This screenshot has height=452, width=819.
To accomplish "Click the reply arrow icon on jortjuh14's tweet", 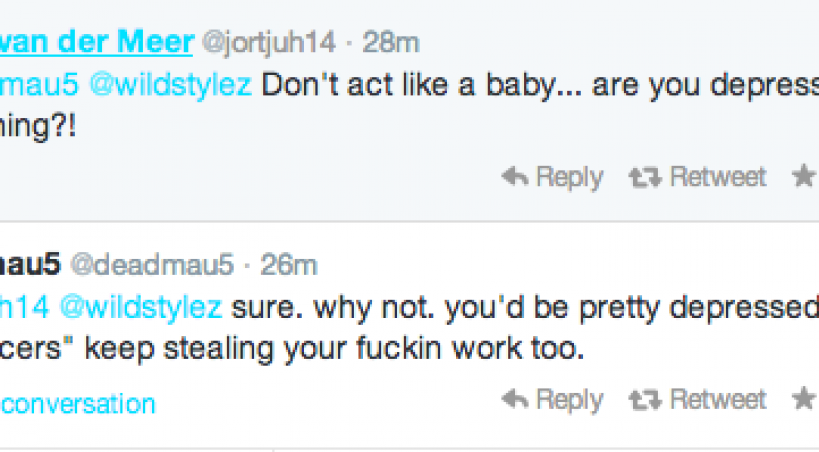I will [514, 177].
